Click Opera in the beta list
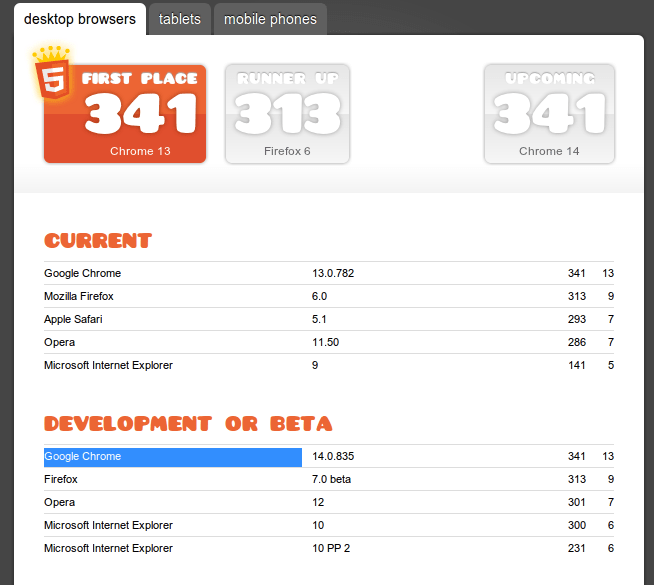 (x=60, y=502)
